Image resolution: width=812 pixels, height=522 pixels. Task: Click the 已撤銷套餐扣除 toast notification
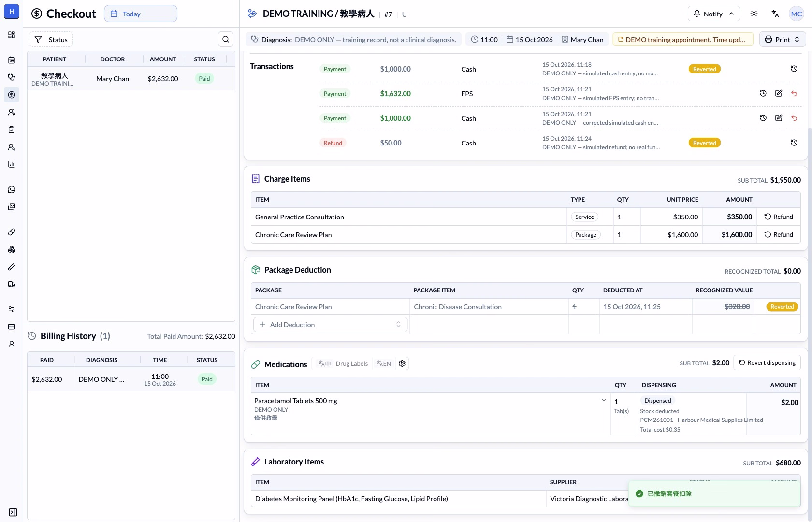coord(714,493)
